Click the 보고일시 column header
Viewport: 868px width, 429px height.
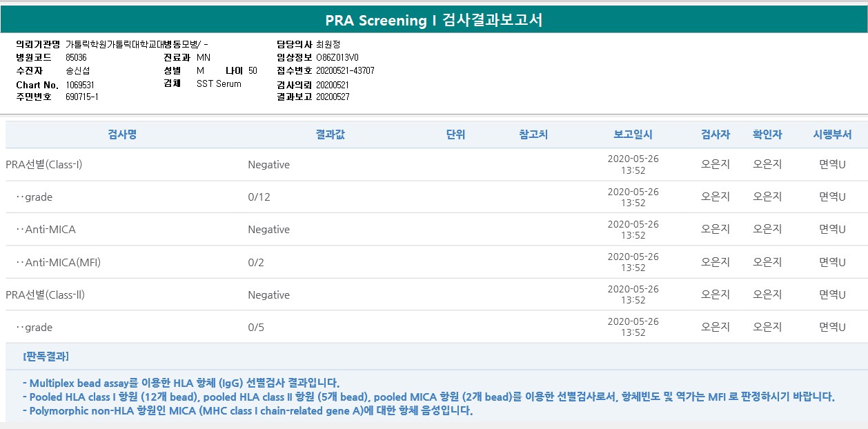tap(633, 134)
